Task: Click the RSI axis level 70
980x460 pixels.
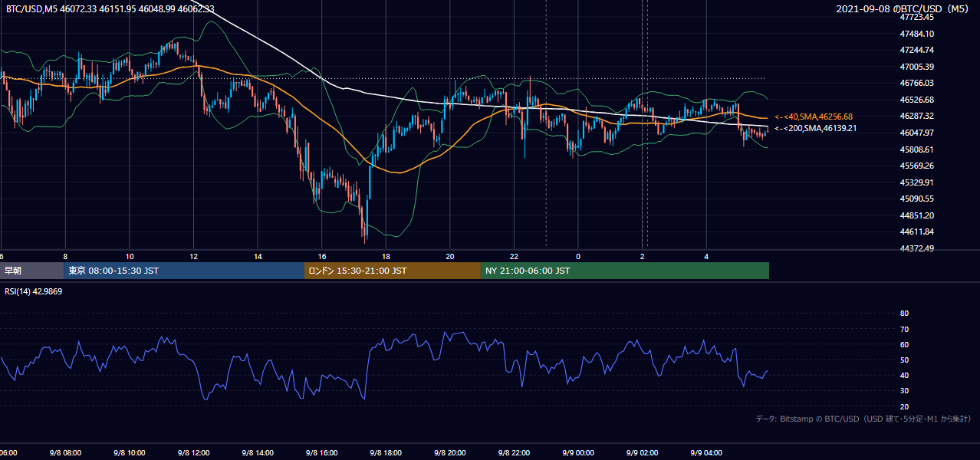Action: [904, 329]
